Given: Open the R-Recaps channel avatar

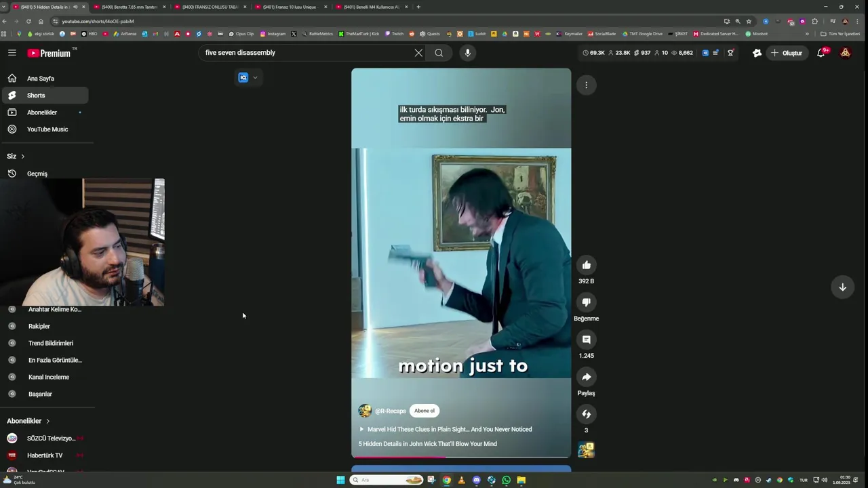Looking at the screenshot, I should tap(365, 411).
